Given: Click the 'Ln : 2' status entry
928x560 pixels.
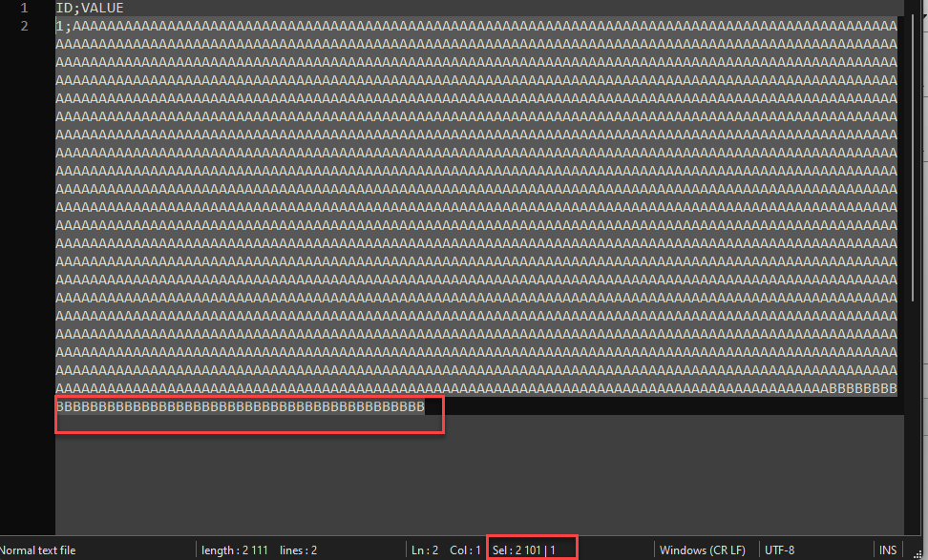Looking at the screenshot, I should (425, 550).
